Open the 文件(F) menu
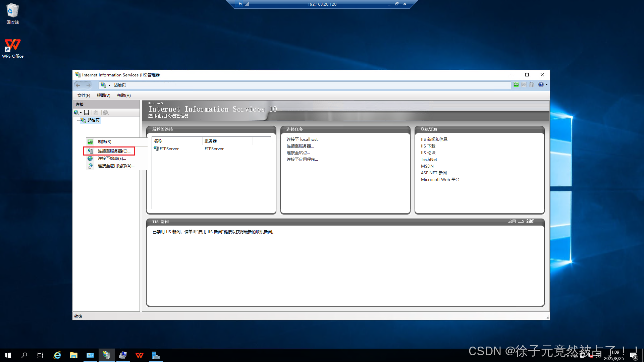644x362 pixels. coord(84,96)
